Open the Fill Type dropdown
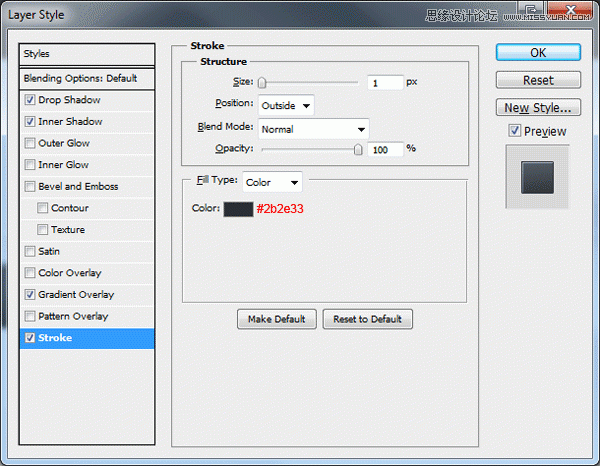The width and height of the screenshot is (600, 466). click(x=272, y=182)
